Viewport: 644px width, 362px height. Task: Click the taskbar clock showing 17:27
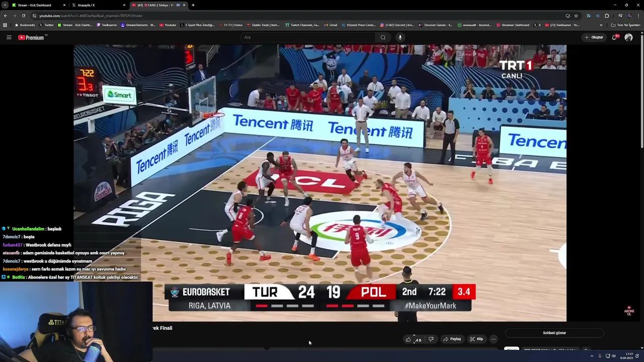point(626,356)
